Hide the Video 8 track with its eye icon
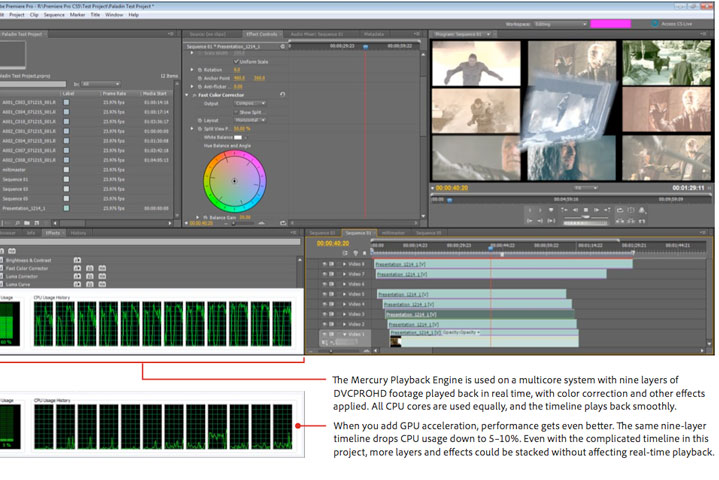This screenshot has height=480, width=719. click(324, 264)
